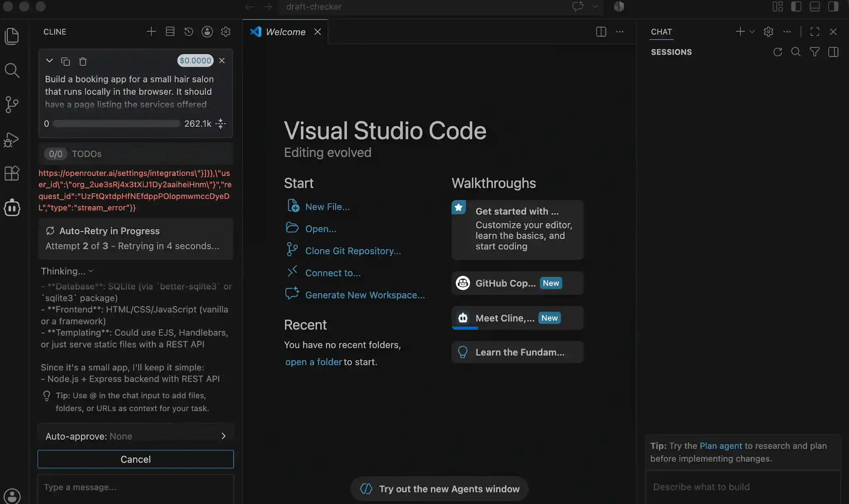
Task: Maximize the Chat panel
Action: tap(815, 31)
